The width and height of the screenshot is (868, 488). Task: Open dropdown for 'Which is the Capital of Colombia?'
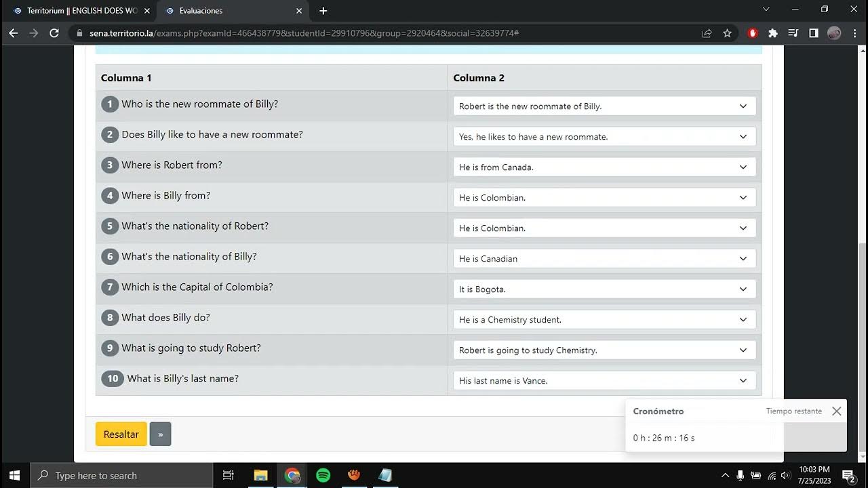tap(604, 289)
